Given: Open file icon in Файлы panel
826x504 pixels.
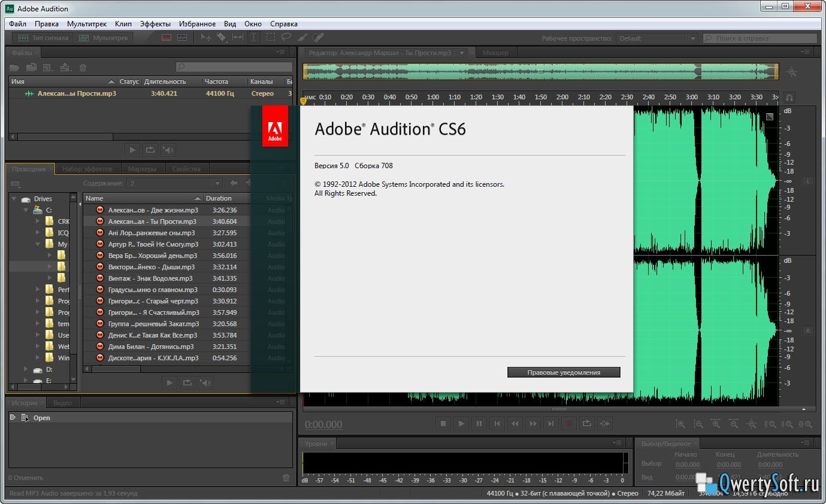Looking at the screenshot, I should [14, 68].
